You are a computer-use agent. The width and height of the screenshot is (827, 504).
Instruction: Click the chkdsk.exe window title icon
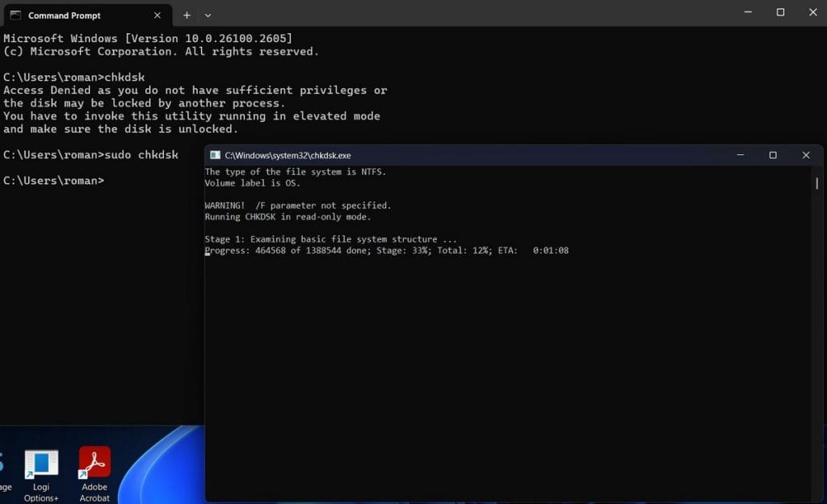215,155
